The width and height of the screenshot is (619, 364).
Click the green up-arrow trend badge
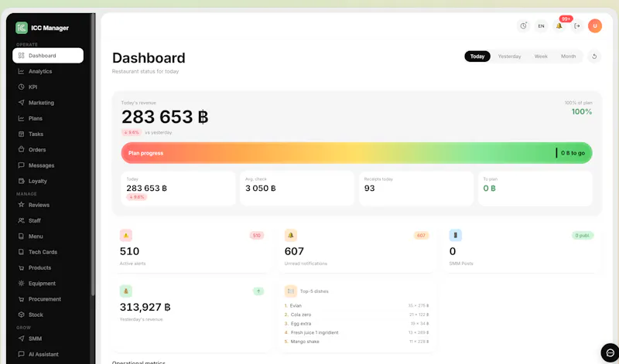[x=258, y=291]
